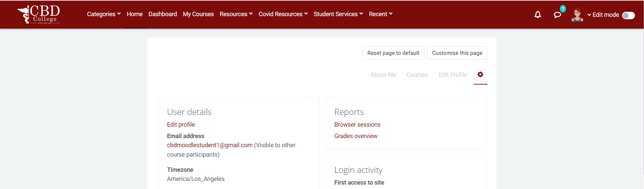
Task: Open the gear preferences tab
Action: click(x=480, y=74)
